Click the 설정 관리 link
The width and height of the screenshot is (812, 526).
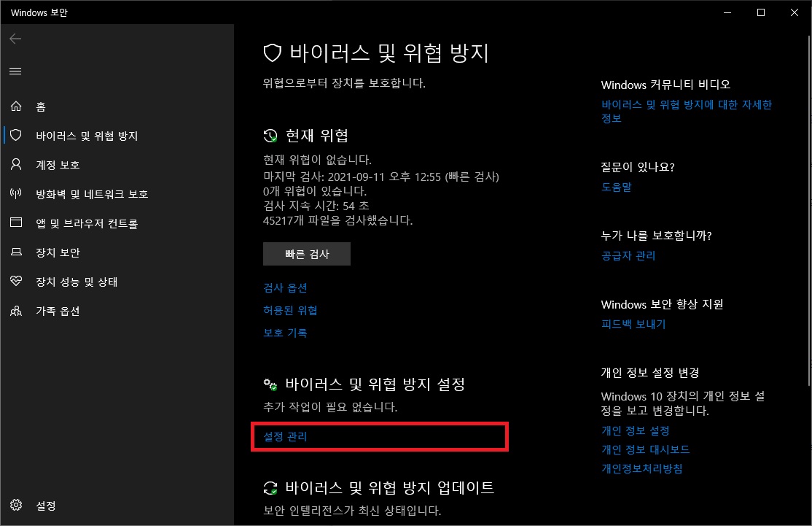tap(285, 436)
